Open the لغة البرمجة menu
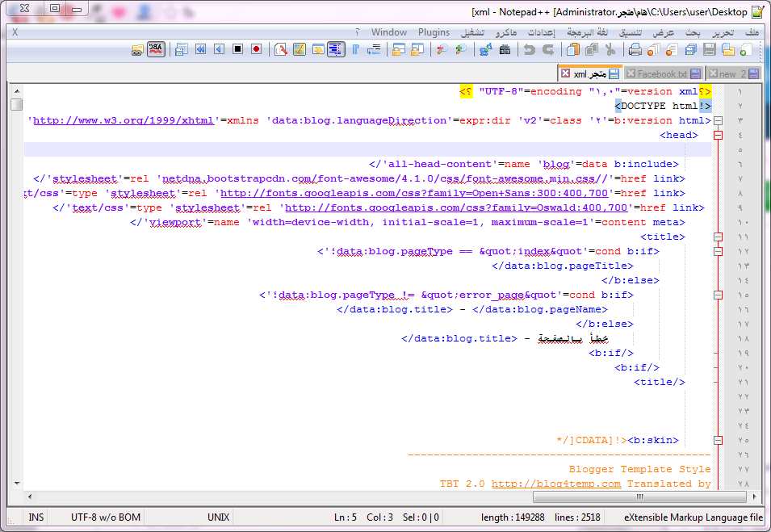771x532 pixels. 587,32
